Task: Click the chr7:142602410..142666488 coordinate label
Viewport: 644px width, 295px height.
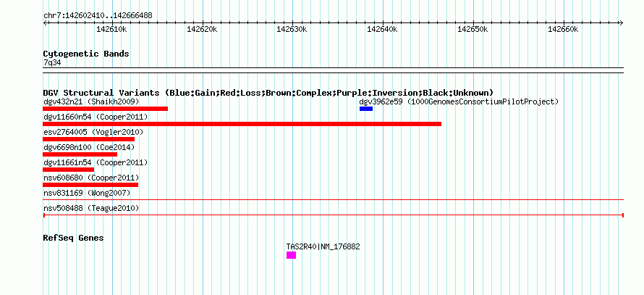Action: tap(98, 16)
